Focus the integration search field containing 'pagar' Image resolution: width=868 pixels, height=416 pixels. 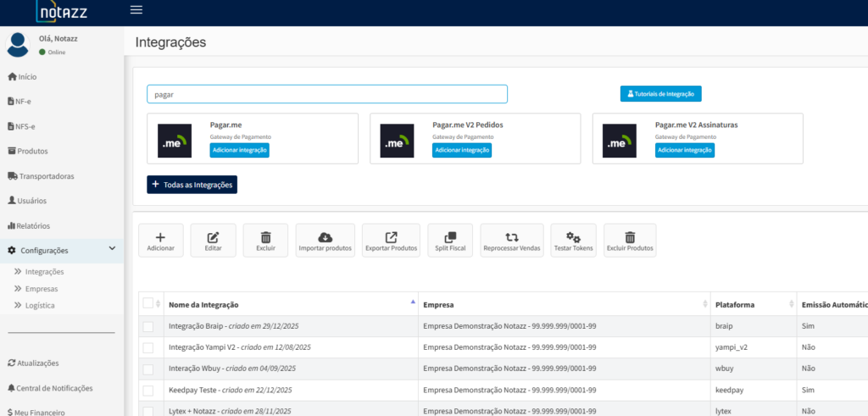pos(326,94)
